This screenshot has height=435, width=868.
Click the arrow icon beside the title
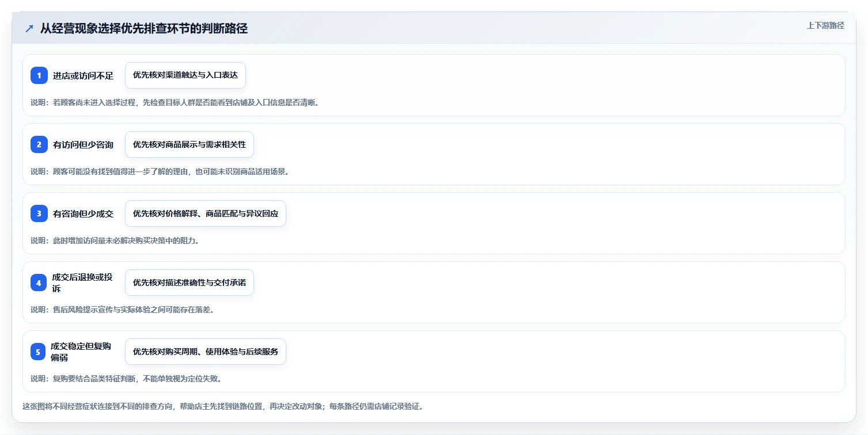click(x=29, y=28)
